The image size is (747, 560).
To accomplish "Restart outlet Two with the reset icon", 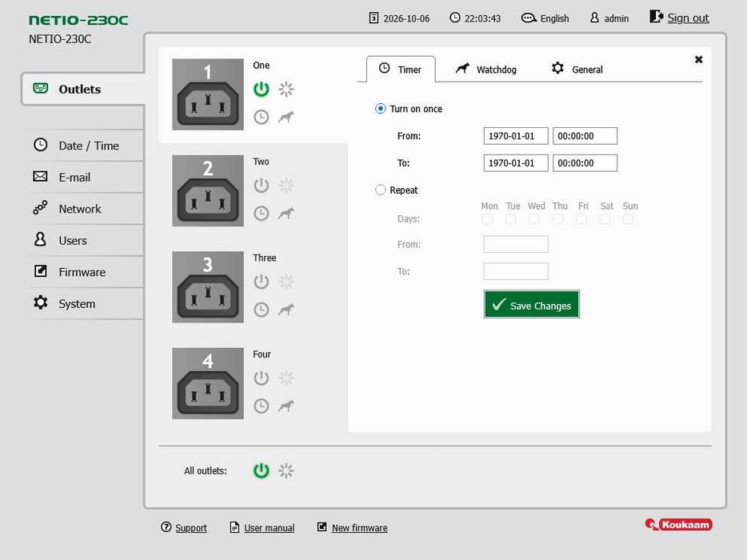I will point(286,186).
